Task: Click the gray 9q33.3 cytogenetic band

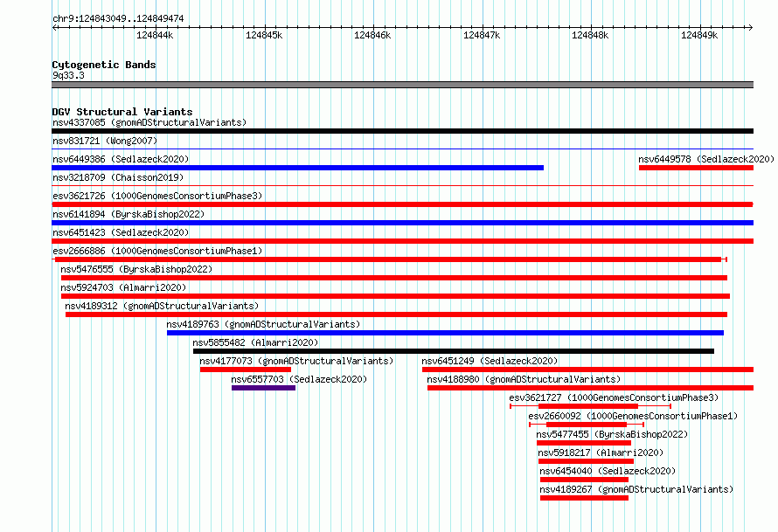Action: tap(402, 85)
